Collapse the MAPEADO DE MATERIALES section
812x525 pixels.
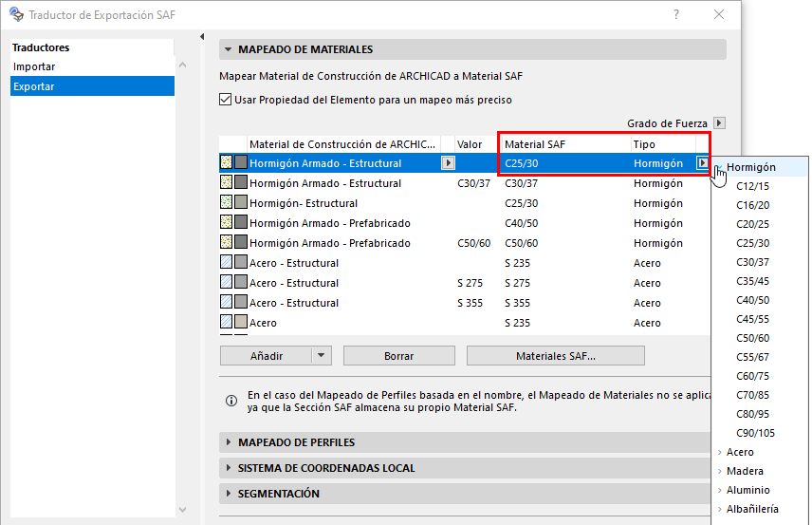click(228, 49)
